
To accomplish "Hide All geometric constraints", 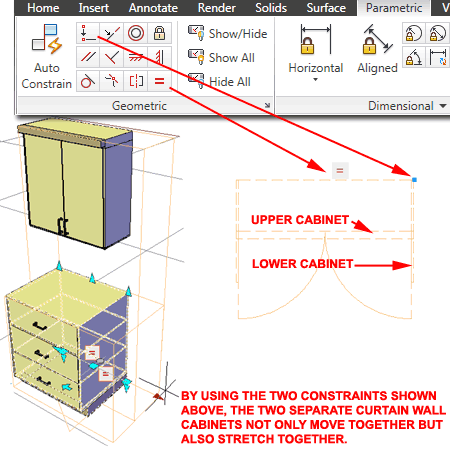I will pyautogui.click(x=219, y=81).
